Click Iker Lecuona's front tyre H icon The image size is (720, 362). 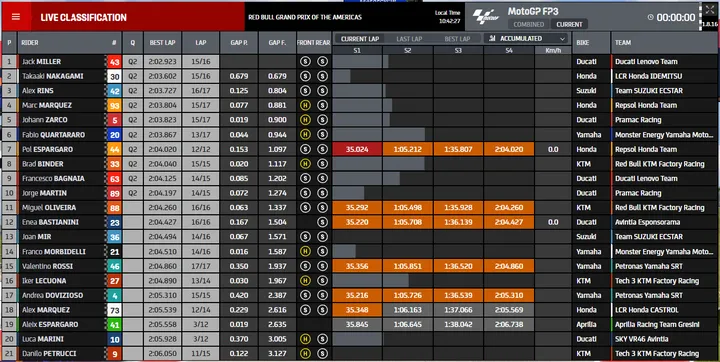pyautogui.click(x=305, y=281)
